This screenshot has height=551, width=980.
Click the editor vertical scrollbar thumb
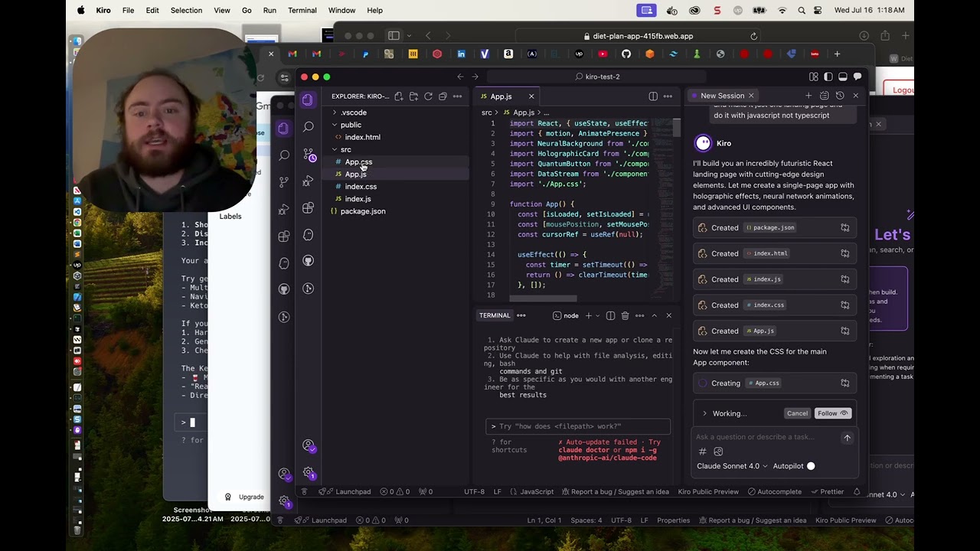[677, 129]
